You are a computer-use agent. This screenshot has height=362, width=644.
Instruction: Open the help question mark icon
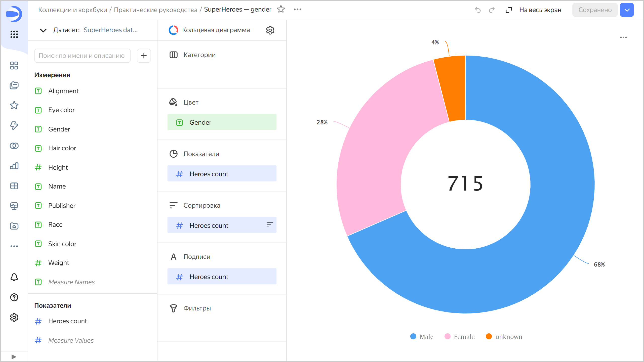14,297
